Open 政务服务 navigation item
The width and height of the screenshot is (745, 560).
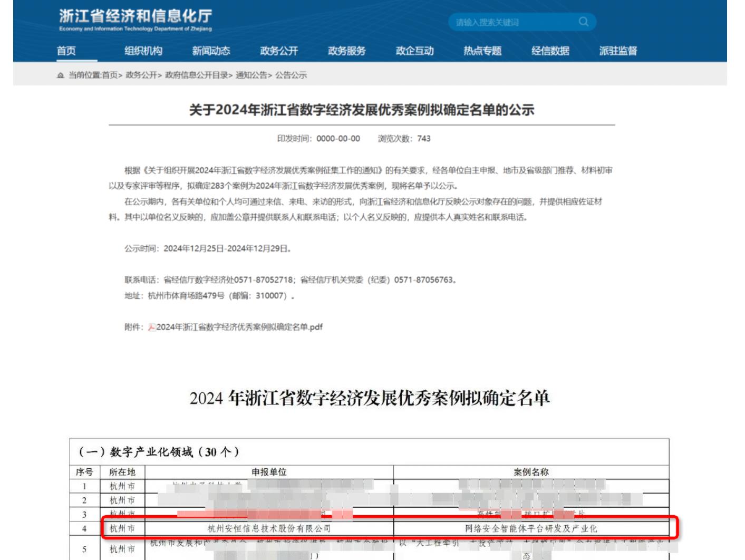click(x=346, y=51)
